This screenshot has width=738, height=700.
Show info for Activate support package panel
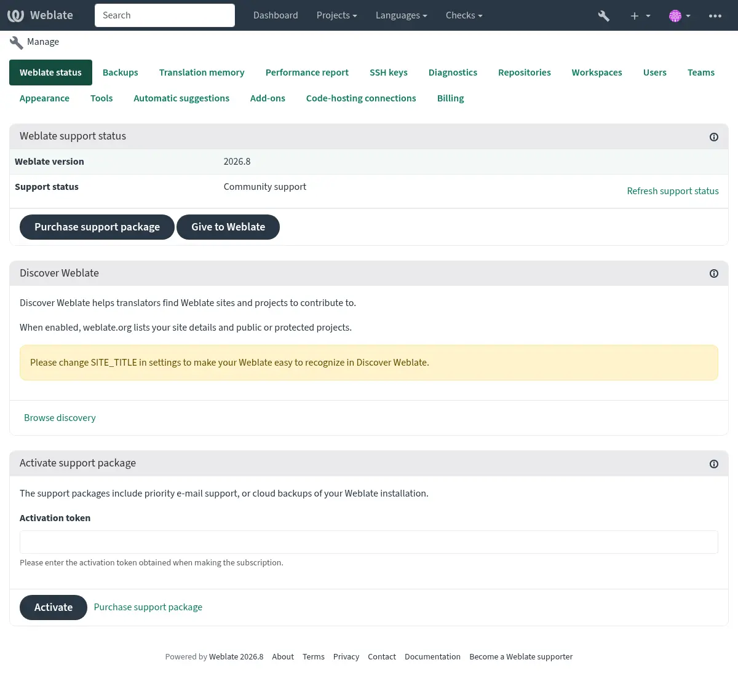tap(714, 464)
